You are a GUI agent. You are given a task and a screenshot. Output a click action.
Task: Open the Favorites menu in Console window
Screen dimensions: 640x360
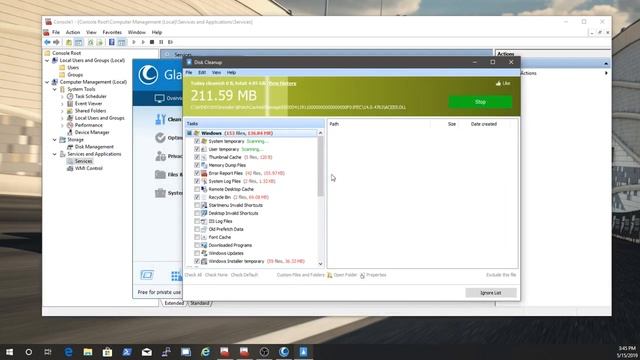[112, 32]
